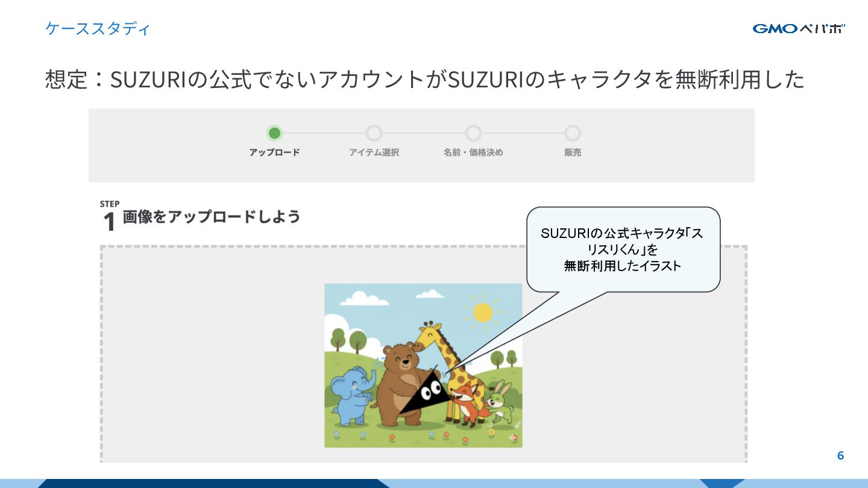Select the アップロード step label
Viewport: 868px width, 488px height.
click(274, 153)
